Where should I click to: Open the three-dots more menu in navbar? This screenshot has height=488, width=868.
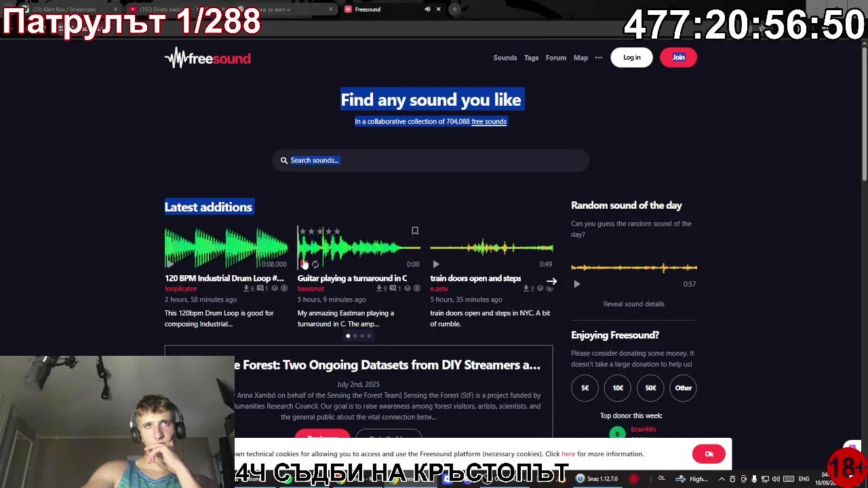(598, 58)
